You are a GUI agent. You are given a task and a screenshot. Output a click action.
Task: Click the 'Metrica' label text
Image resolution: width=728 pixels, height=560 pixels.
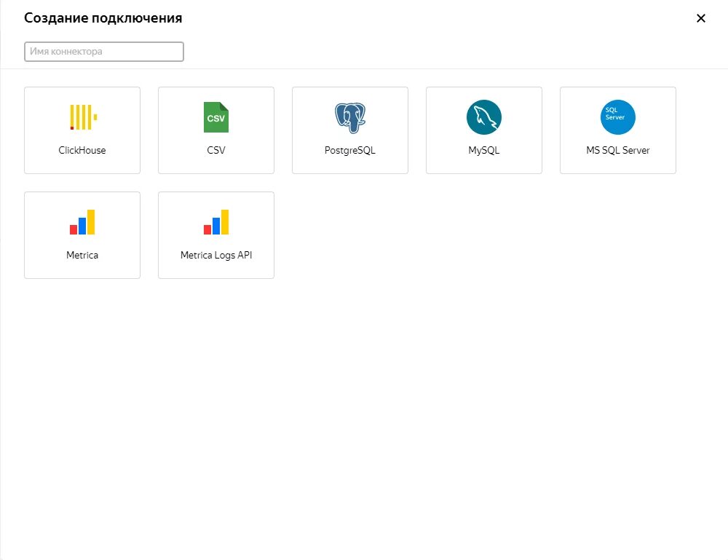(x=82, y=255)
